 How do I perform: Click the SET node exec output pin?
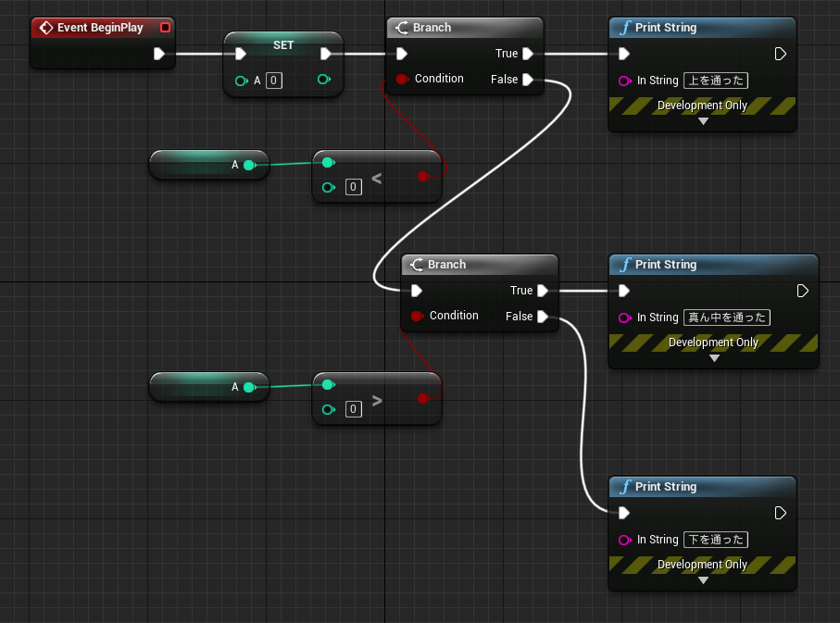(x=326, y=54)
